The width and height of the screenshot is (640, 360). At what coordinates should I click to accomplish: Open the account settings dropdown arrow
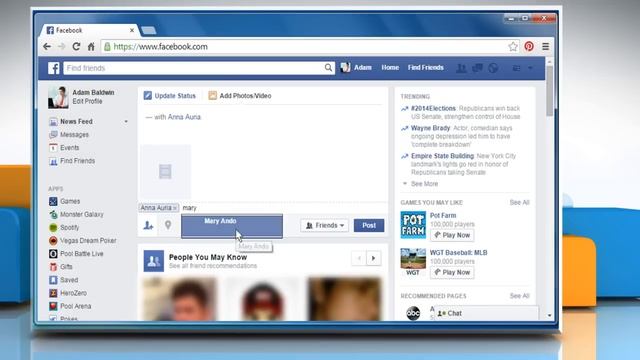pyautogui.click(x=530, y=68)
